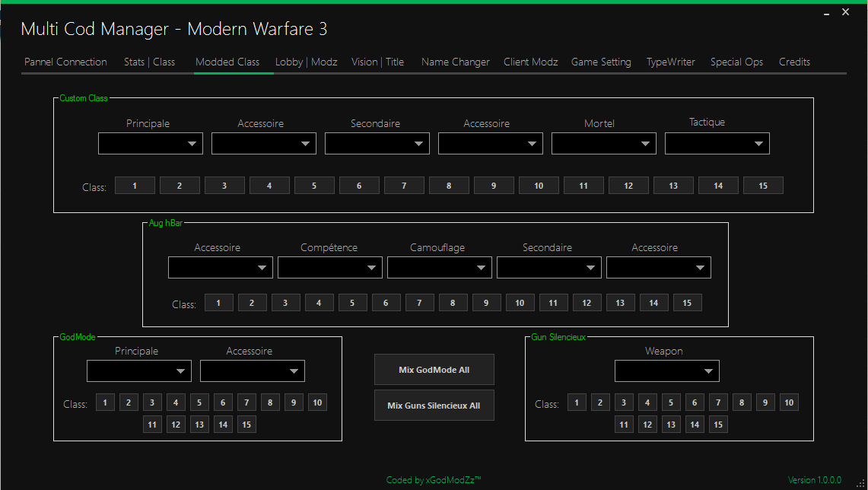The image size is (868, 490).
Task: Apply Aug hBar to class 3
Action: point(285,303)
